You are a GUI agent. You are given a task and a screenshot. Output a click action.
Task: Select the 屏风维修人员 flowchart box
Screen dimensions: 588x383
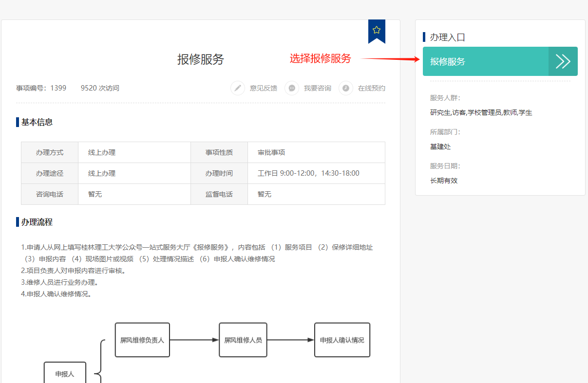pyautogui.click(x=243, y=340)
